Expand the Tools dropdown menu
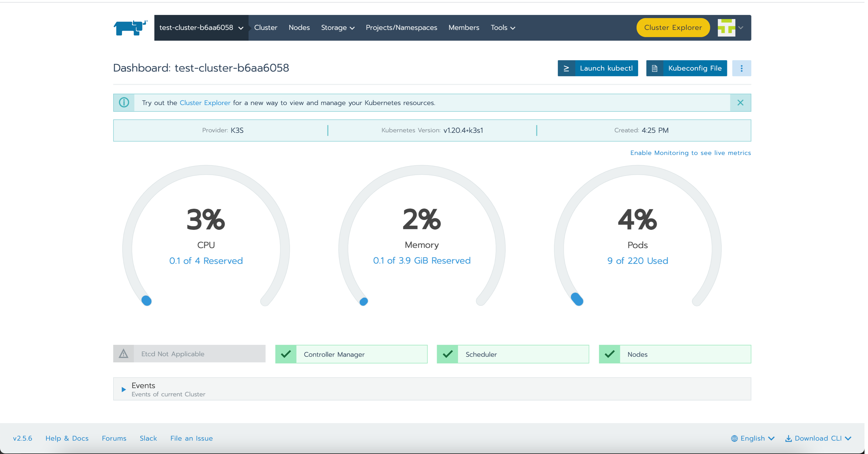868x454 pixels. pyautogui.click(x=503, y=28)
